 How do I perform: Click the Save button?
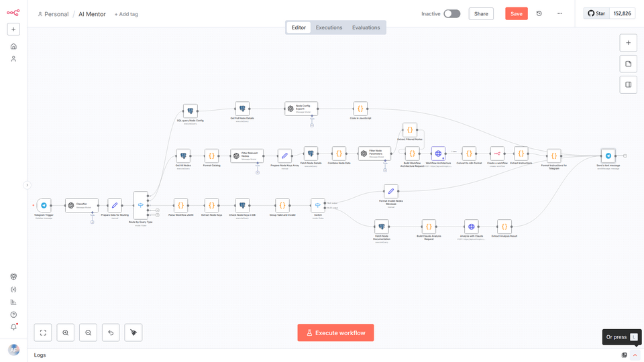[x=516, y=13]
